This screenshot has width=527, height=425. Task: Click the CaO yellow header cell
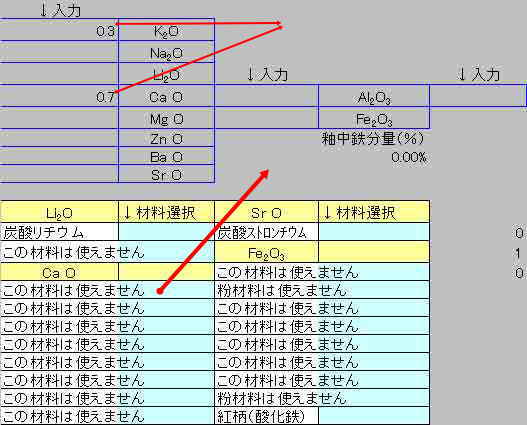(59, 272)
